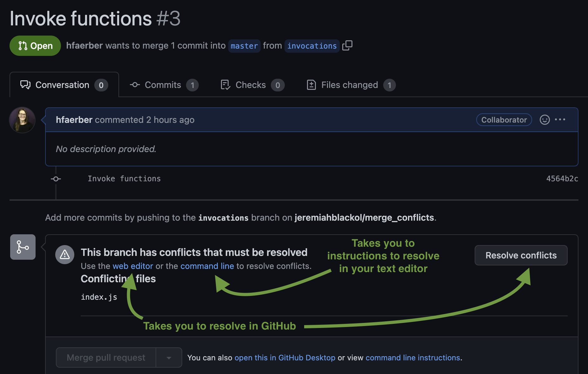Click hfaerber's profile avatar
Screen dimensions: 588x374
tap(22, 120)
